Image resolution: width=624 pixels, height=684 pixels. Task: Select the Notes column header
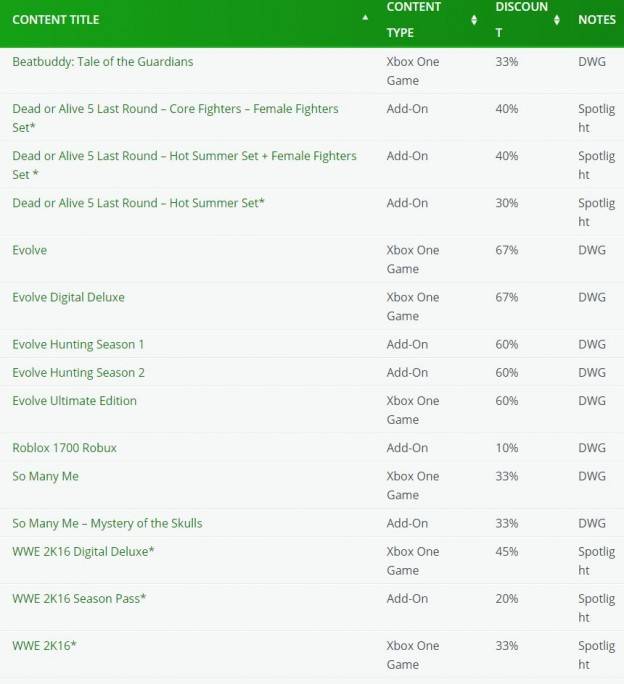[x=597, y=20]
